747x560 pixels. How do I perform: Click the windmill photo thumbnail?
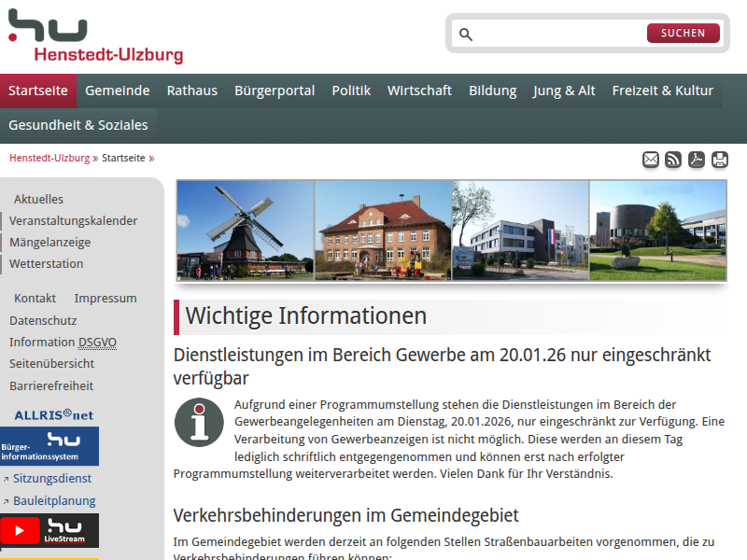point(246,231)
